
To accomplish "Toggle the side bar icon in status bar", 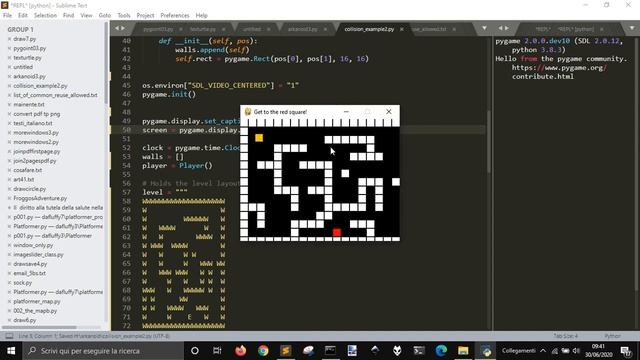I will click(x=9, y=336).
